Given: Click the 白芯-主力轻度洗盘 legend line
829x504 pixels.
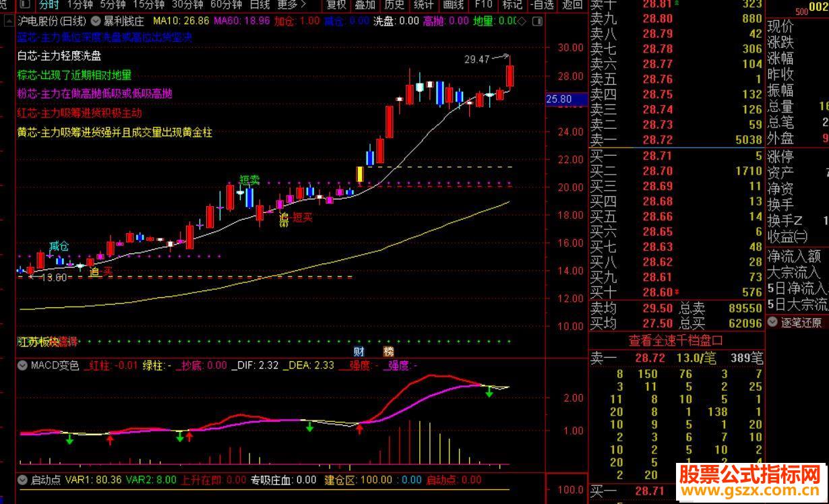Looking at the screenshot, I should pyautogui.click(x=59, y=56).
